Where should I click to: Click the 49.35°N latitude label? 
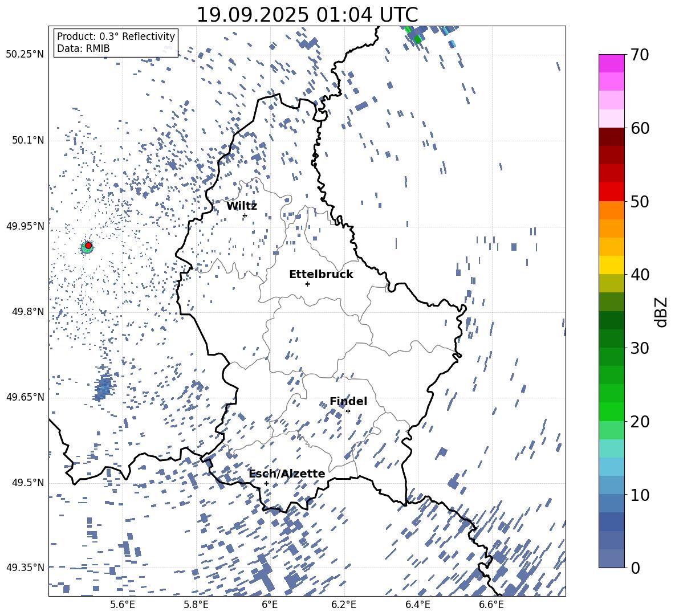(25, 568)
